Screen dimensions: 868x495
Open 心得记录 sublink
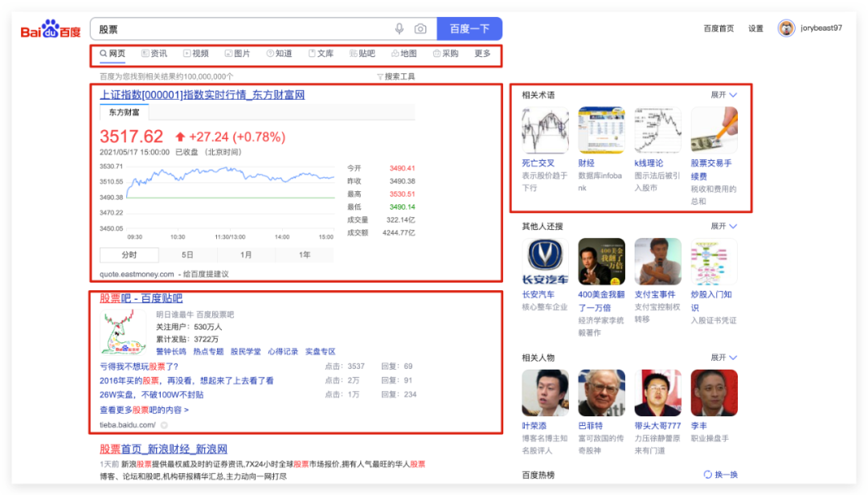pyautogui.click(x=283, y=352)
